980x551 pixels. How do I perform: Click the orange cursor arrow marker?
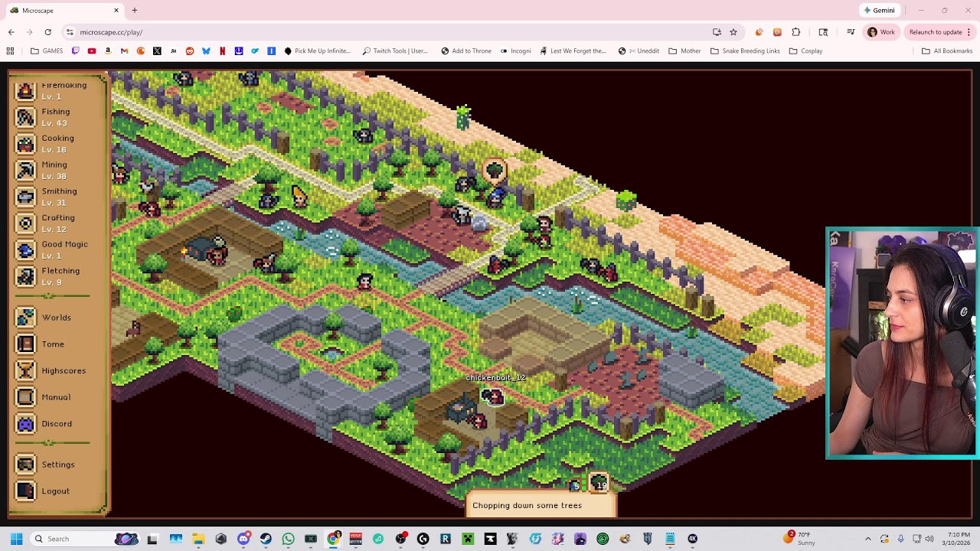tap(299, 197)
